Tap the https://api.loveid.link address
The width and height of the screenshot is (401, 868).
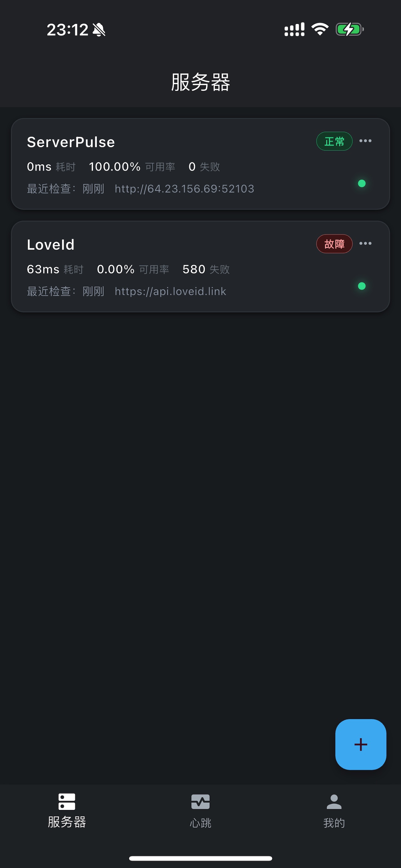point(170,292)
